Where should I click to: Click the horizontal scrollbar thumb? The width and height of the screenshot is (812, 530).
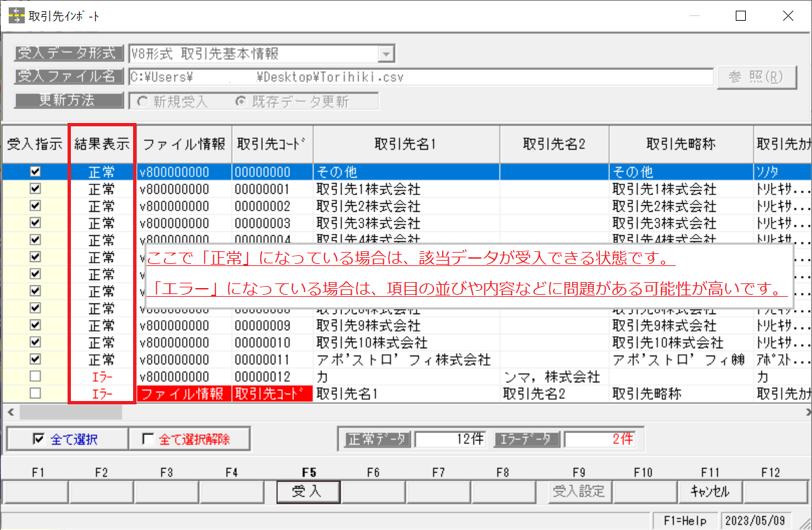[70, 412]
